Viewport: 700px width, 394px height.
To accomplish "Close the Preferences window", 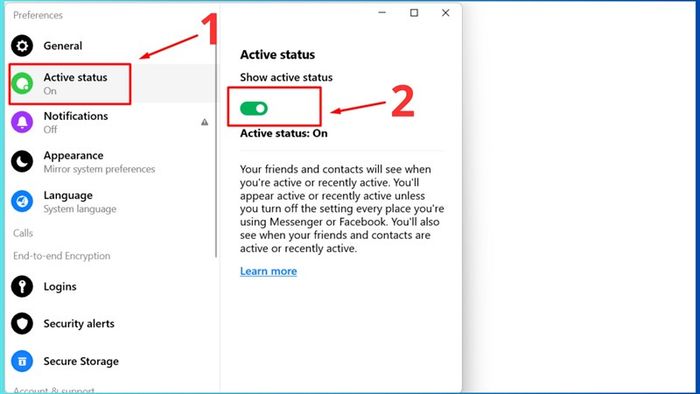I will [x=446, y=13].
